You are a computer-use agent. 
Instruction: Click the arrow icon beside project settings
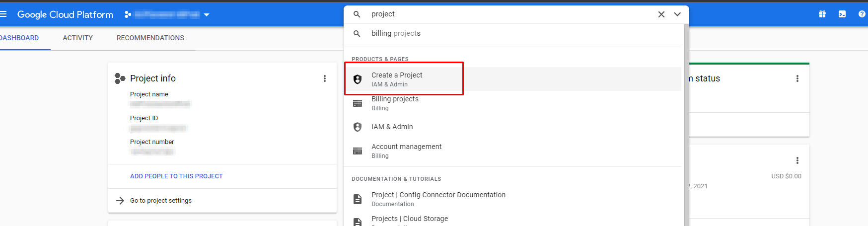(120, 201)
